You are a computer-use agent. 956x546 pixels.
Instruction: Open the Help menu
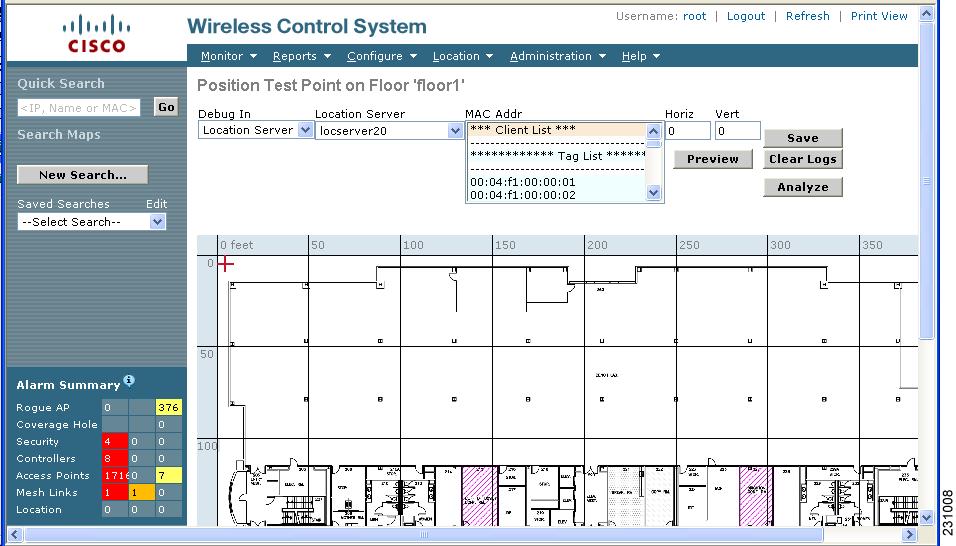[641, 56]
